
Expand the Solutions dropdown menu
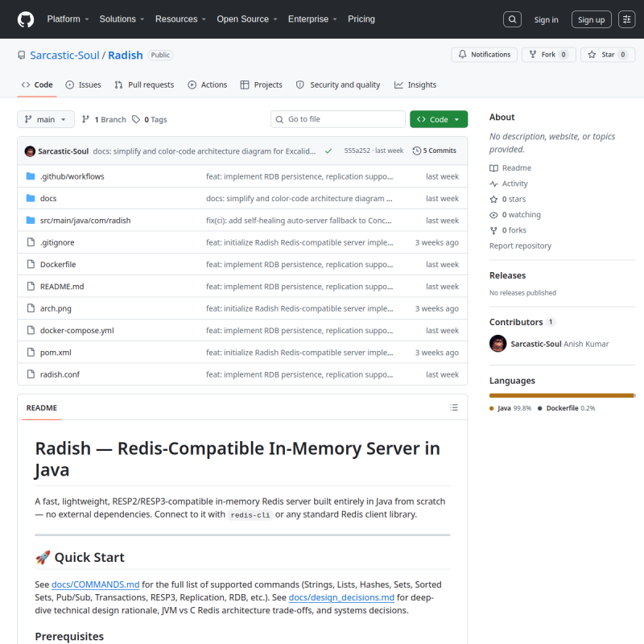[122, 19]
